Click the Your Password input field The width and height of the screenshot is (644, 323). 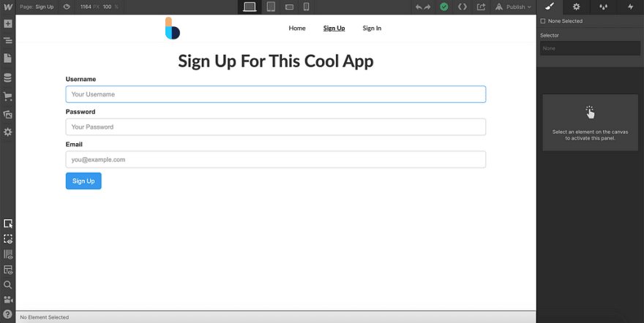pos(276,127)
